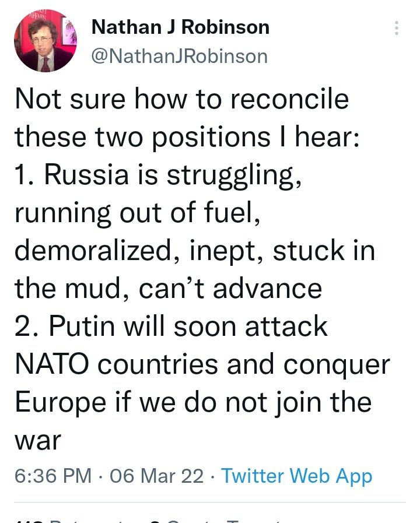The image size is (420, 523).
Task: Click the word "Europe" in the tweet
Action: 60,403
